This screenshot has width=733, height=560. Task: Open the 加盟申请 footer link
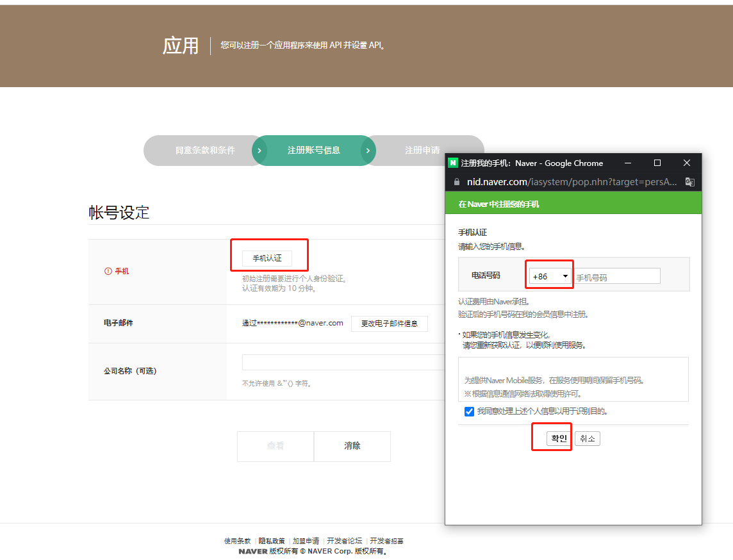306,541
